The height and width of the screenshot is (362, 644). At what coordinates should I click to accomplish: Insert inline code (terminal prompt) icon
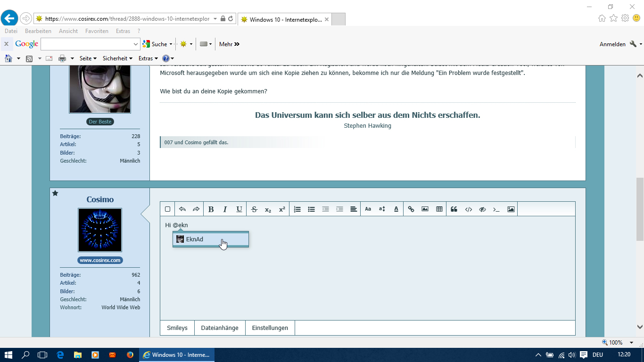coord(496,209)
